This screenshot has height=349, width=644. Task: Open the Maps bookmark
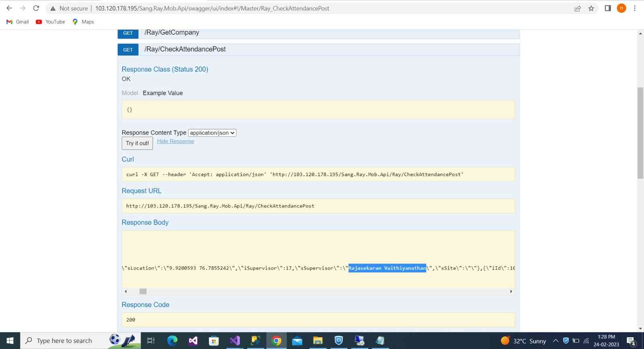click(83, 22)
